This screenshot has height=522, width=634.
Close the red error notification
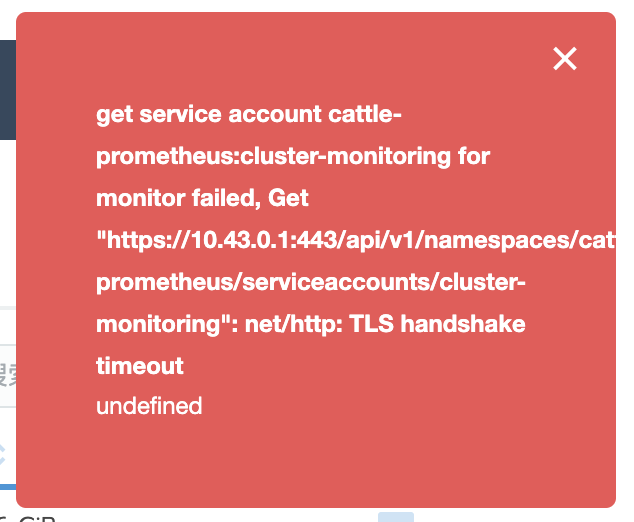(565, 59)
